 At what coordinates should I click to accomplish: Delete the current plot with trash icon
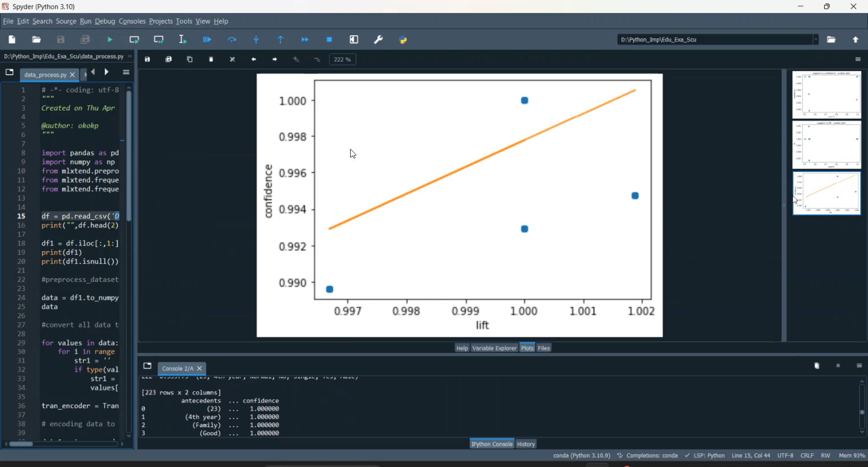tap(211, 60)
